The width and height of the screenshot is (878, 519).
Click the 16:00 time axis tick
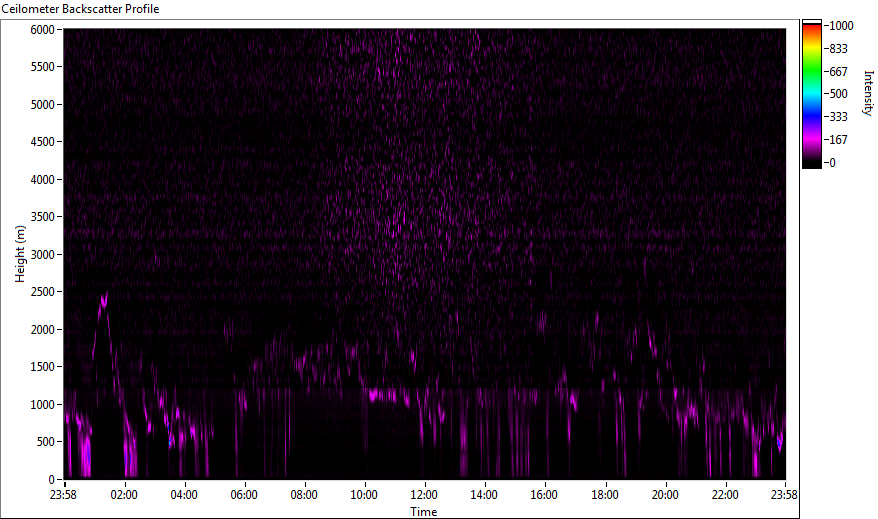[544, 495]
